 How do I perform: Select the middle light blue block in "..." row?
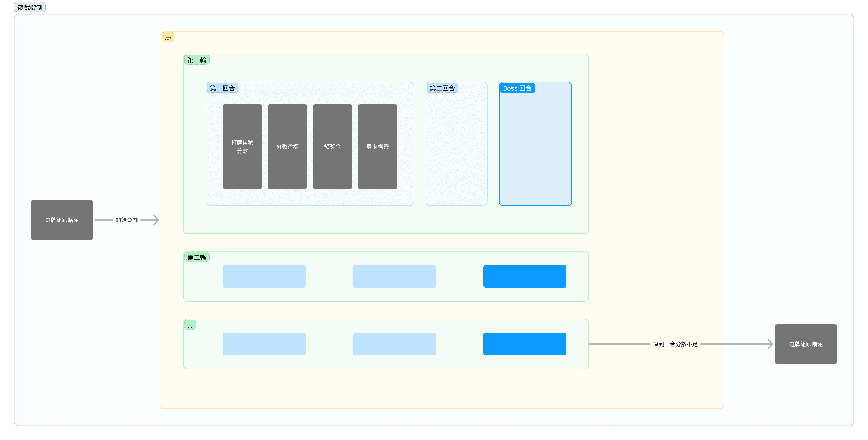click(395, 344)
